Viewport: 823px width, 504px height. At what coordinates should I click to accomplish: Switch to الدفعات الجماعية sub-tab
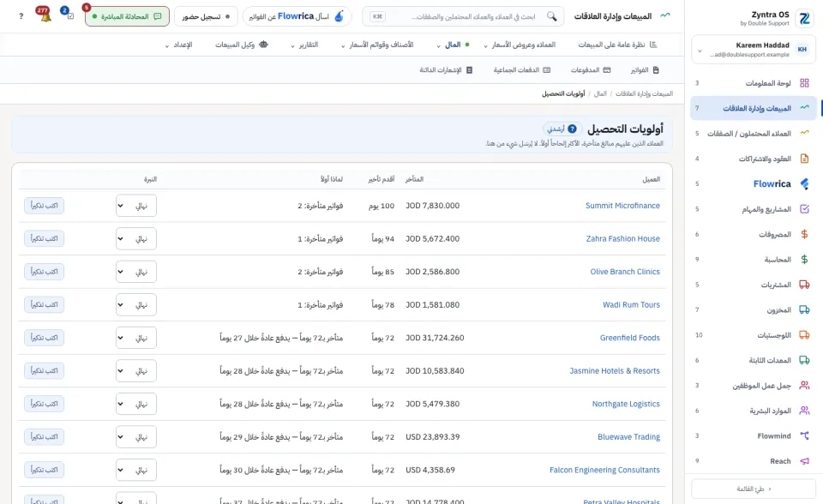pyautogui.click(x=522, y=69)
